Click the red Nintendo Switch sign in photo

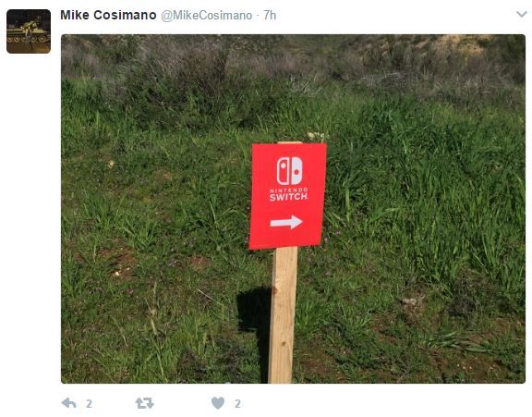288,196
